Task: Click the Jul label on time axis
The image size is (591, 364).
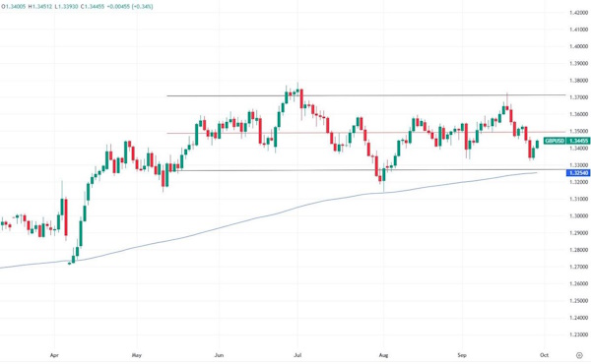Action: pyautogui.click(x=297, y=355)
